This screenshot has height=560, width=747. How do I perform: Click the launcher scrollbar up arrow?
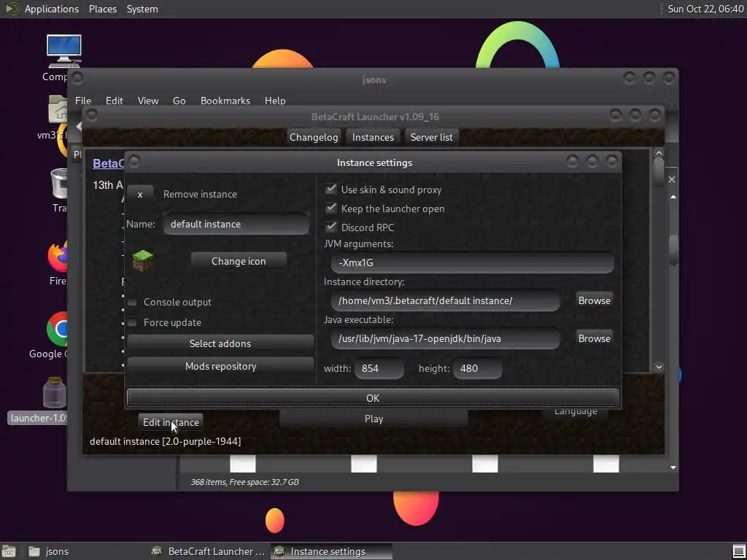[659, 153]
